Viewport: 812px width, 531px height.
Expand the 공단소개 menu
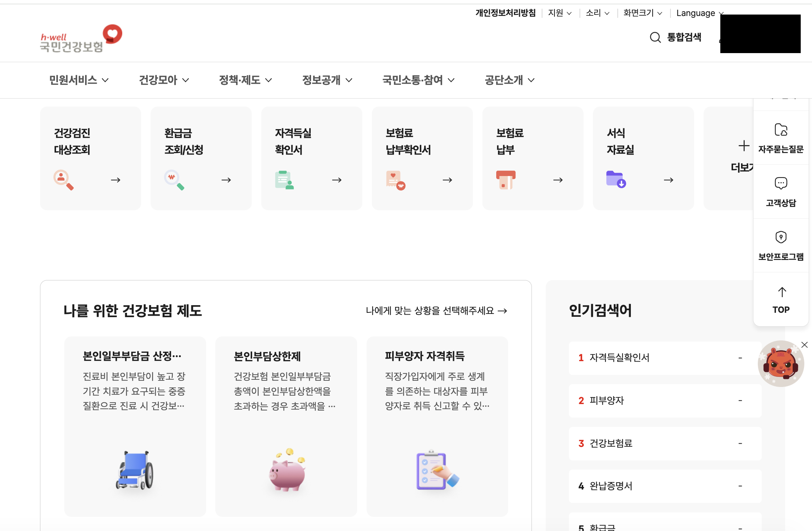(x=510, y=80)
